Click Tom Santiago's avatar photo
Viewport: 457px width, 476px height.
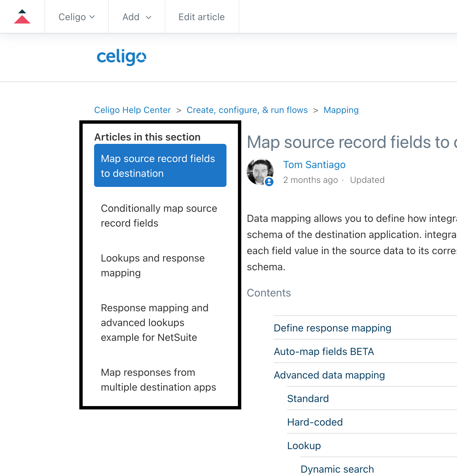pos(260,171)
